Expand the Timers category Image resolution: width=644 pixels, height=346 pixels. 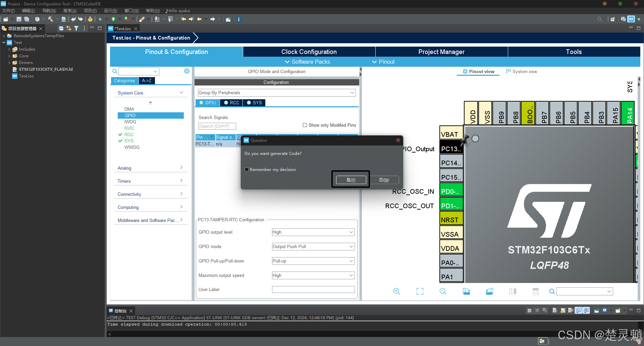click(151, 181)
